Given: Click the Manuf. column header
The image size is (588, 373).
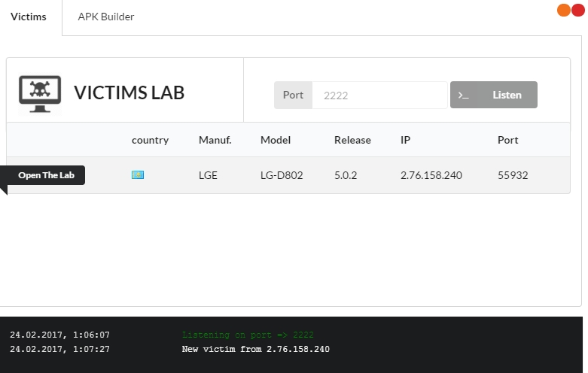Looking at the screenshot, I should [x=215, y=140].
